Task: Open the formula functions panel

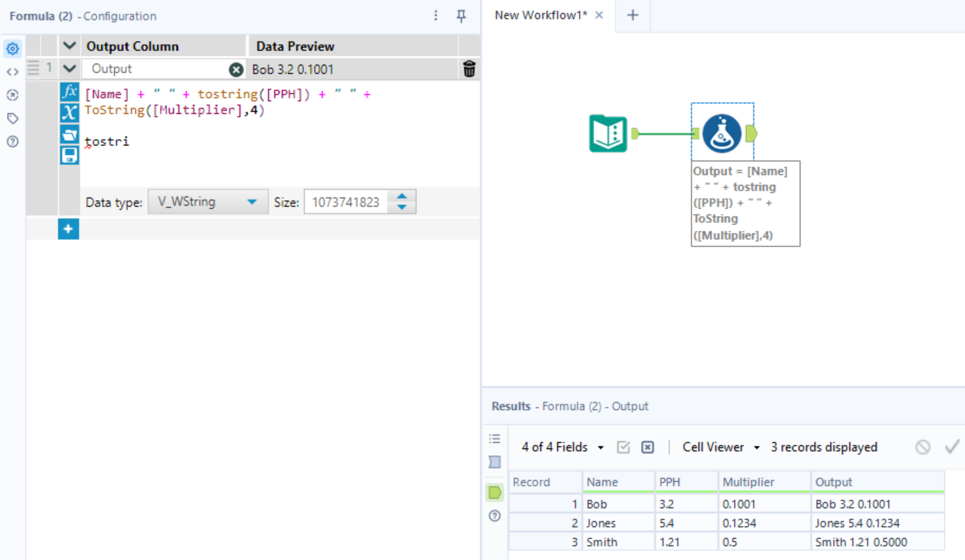Action: (70, 92)
